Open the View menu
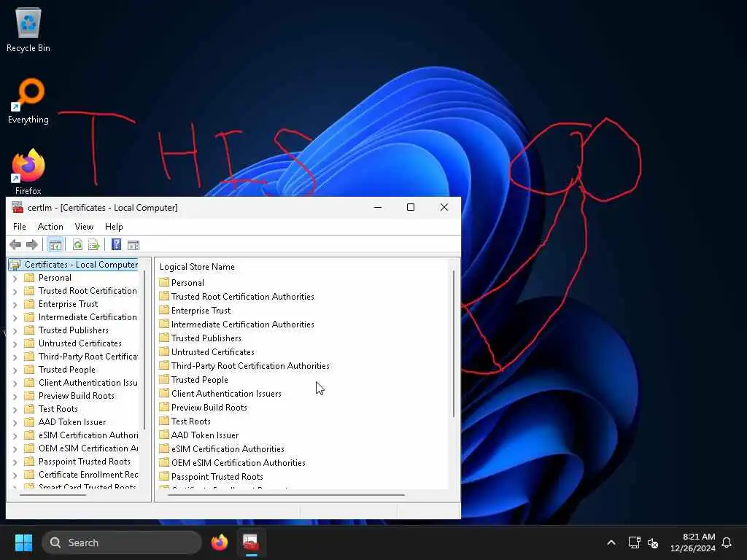This screenshot has width=747, height=560. 84,227
